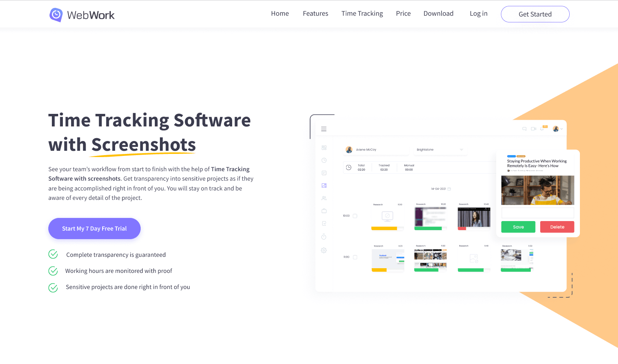Select the sidebar clock (time) icon
618x364 pixels.
point(324,160)
